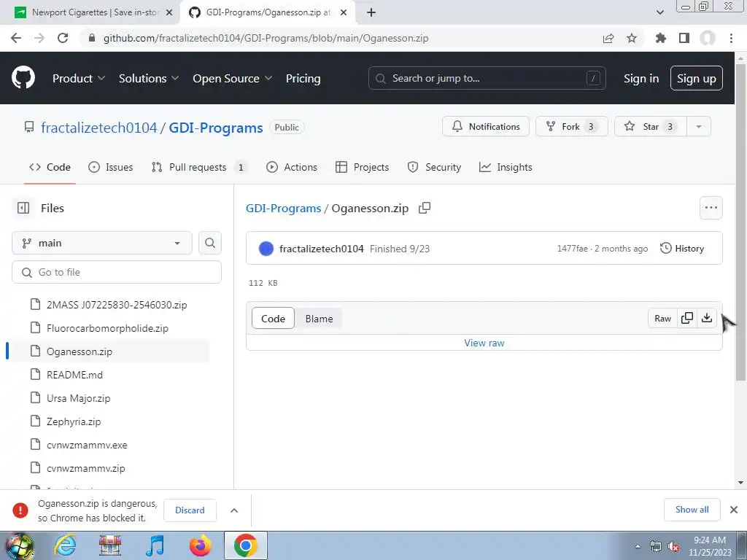The width and height of the screenshot is (747, 560).
Task: Open the Star list dropdown arrow
Action: point(698,127)
